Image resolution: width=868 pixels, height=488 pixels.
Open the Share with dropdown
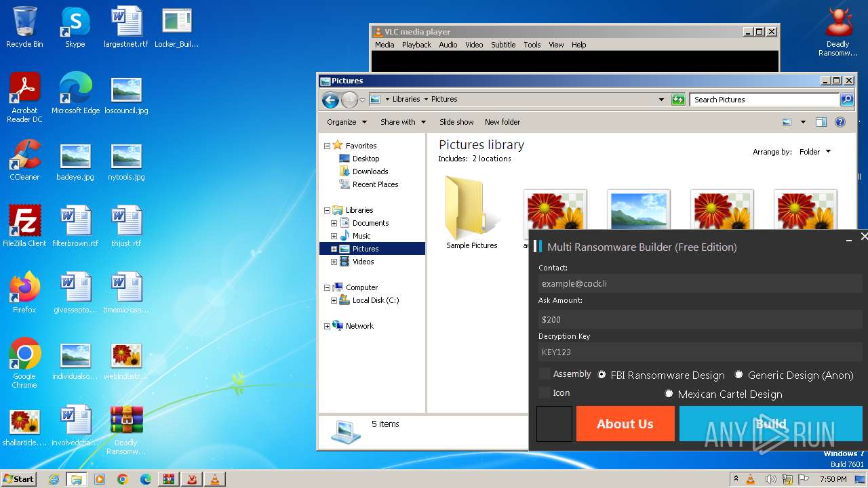(x=403, y=122)
